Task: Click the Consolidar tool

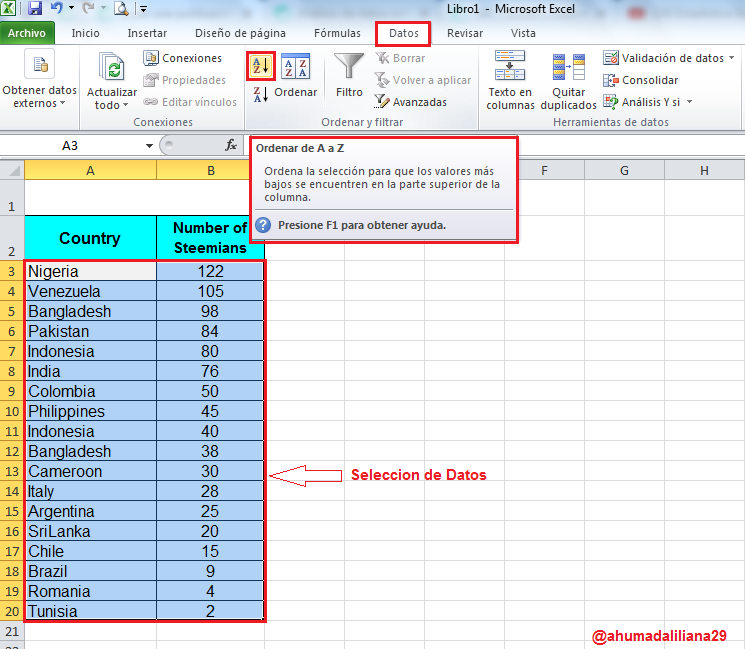Action: click(x=640, y=80)
